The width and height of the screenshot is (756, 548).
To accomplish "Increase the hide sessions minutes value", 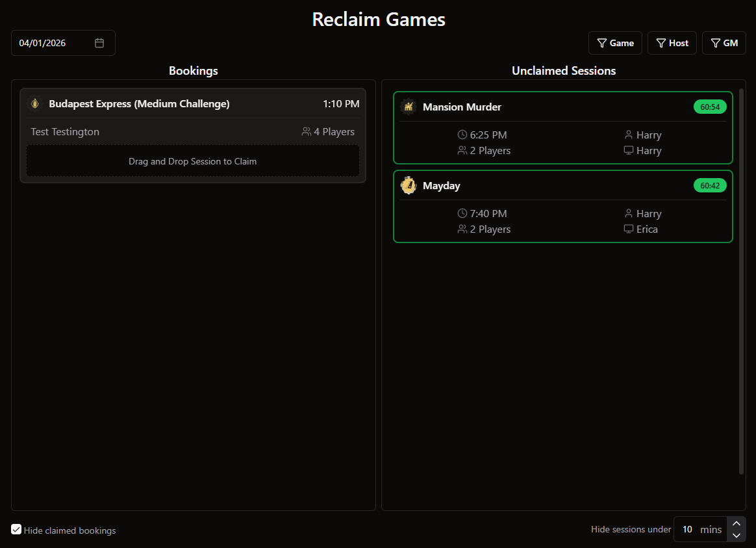I will point(737,523).
